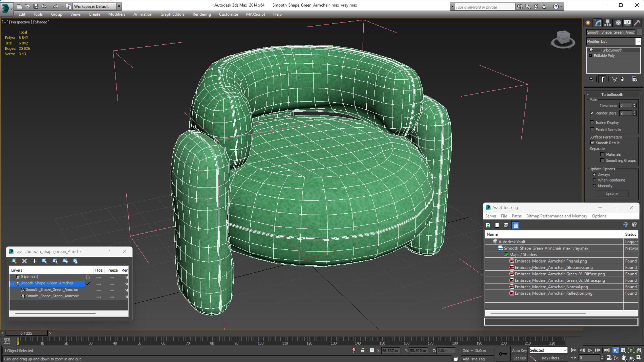Click Add Selected Objects plus icon
The height and width of the screenshot is (362, 644).
click(35, 261)
